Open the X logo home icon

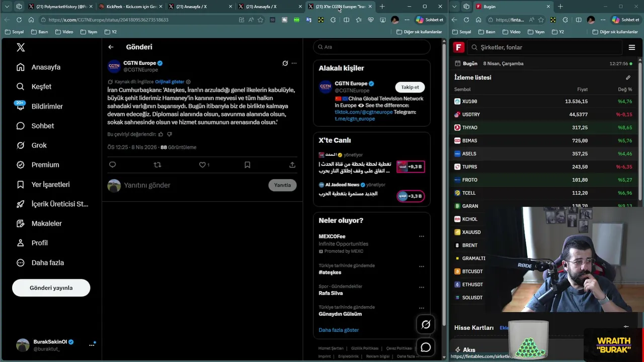pos(21,47)
